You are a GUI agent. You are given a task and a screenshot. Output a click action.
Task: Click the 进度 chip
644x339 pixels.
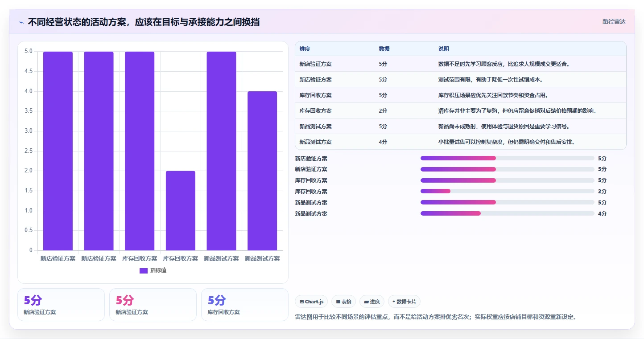372,302
